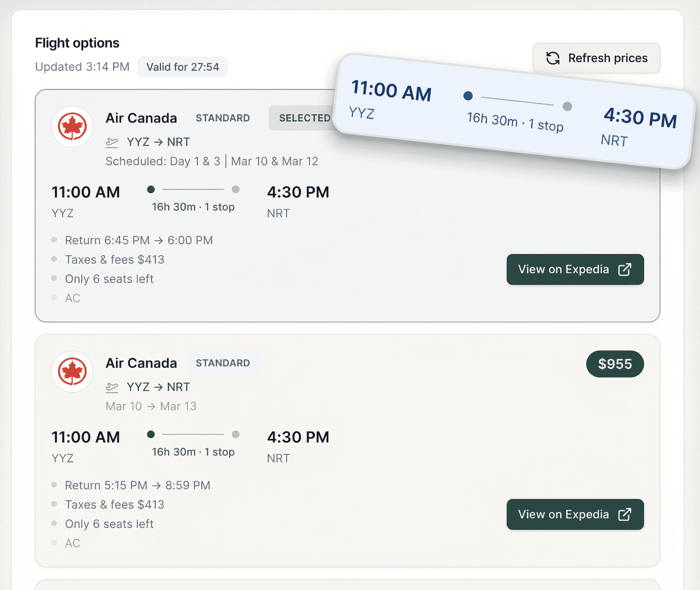Click the plane icon on the Mar 10 → Mar 13 flight

112,387
